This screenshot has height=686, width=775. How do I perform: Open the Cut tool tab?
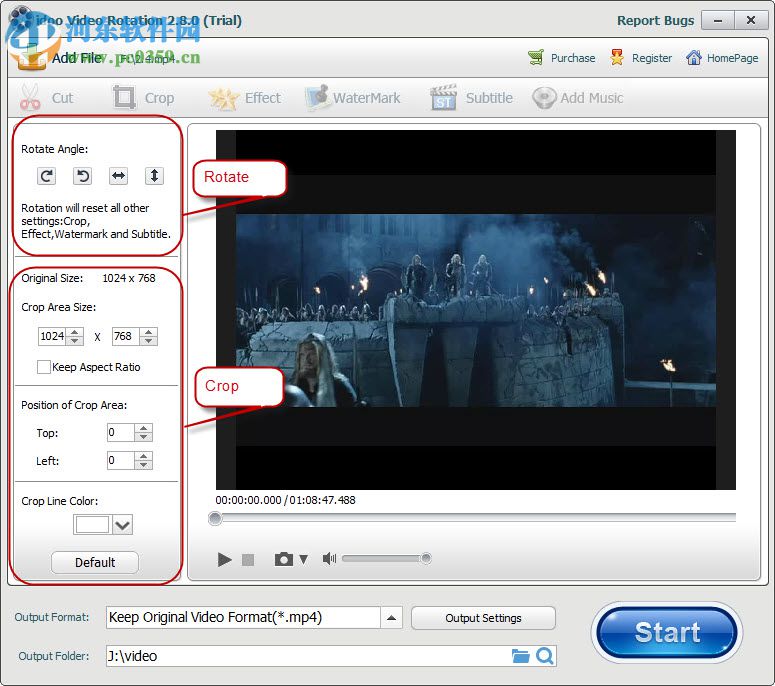[47, 98]
